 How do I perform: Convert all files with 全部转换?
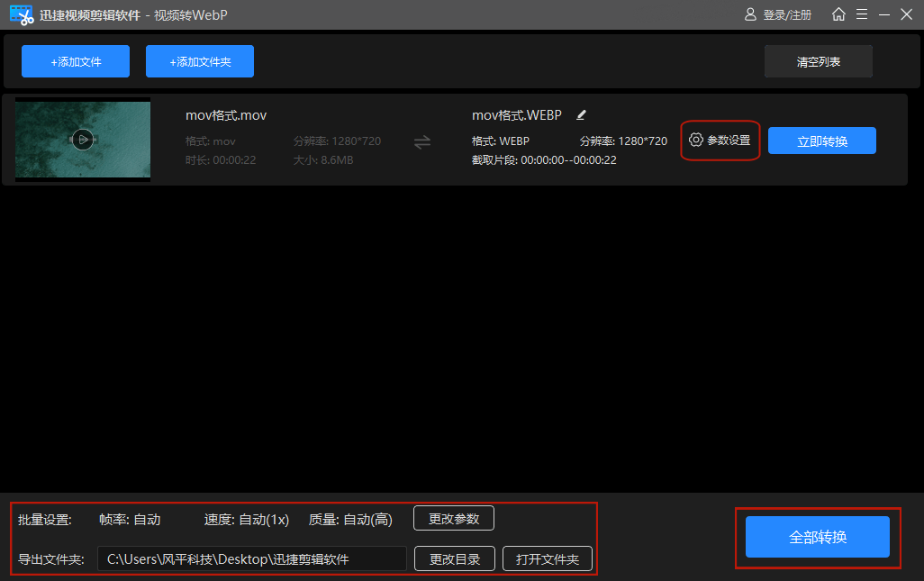coord(818,537)
